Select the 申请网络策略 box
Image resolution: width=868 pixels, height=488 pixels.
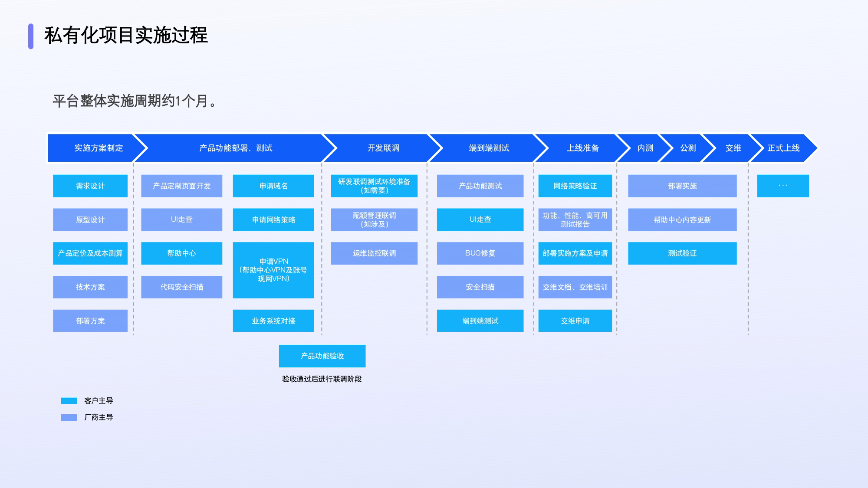(273, 219)
